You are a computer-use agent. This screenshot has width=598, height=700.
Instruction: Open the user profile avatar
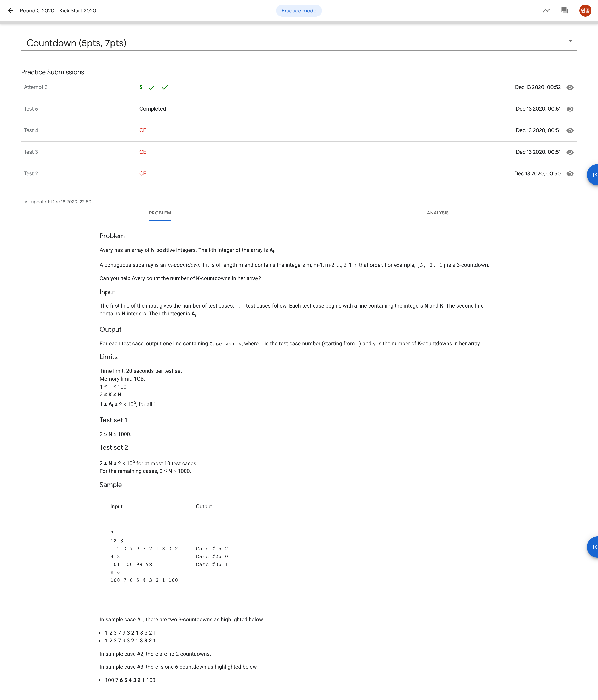tap(585, 10)
